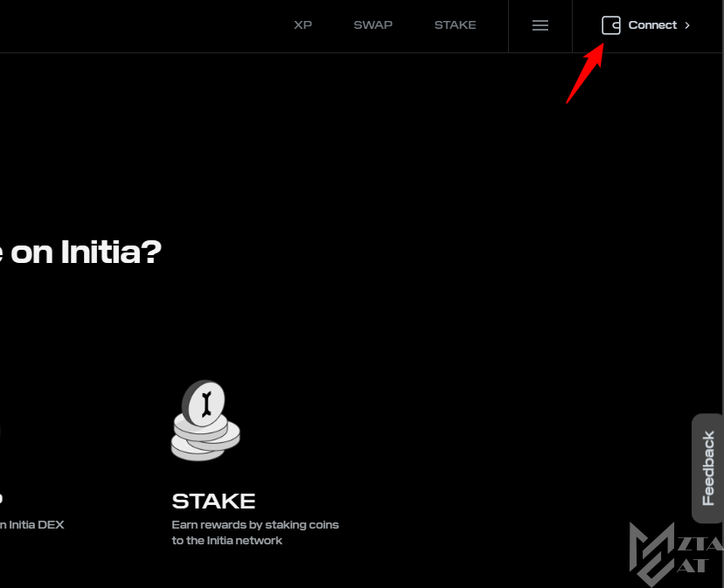Click the 'Initia DEX' description text
Screen dimensions: 724x588
pyautogui.click(x=36, y=525)
